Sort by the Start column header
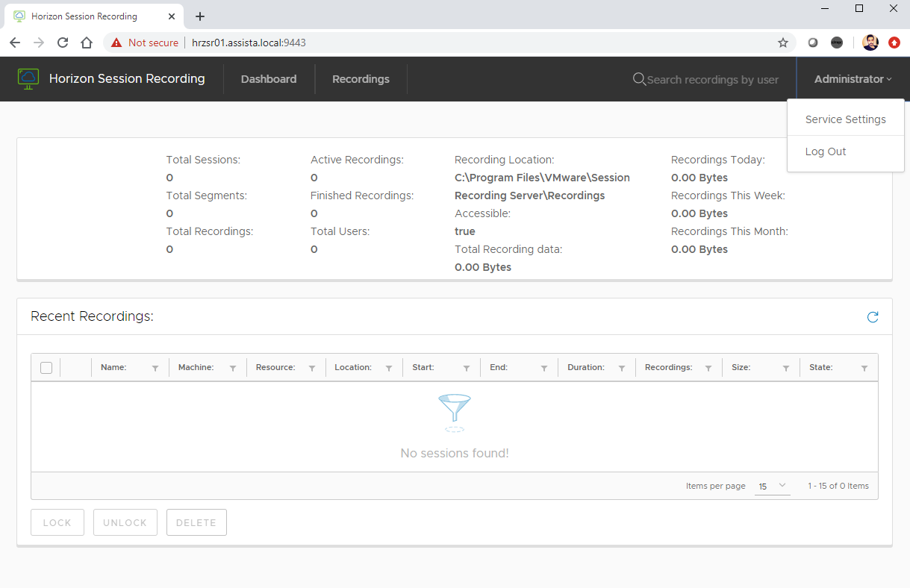910x588 pixels. 423,367
